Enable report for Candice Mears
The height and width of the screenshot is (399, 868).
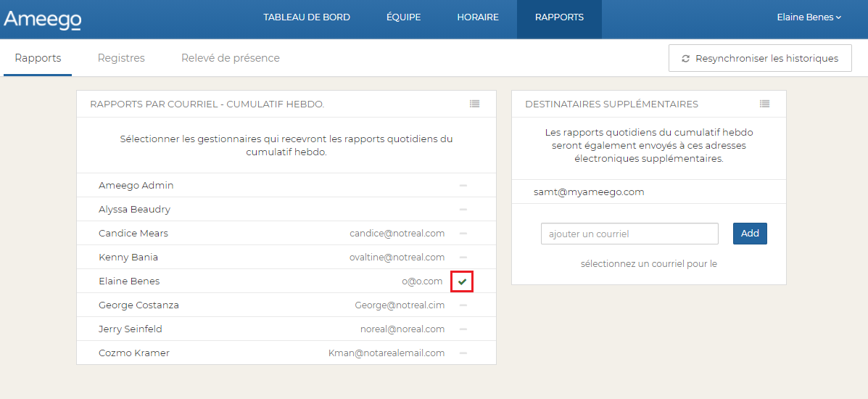coord(463,234)
